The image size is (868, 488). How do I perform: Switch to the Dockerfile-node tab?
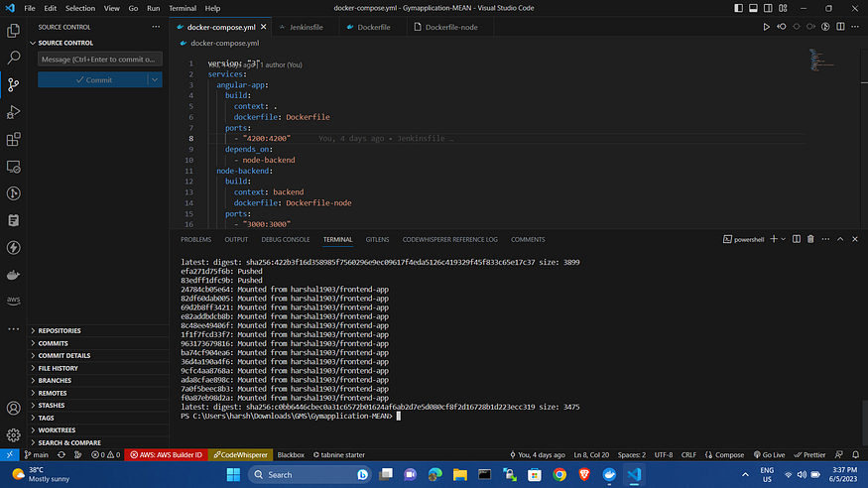[451, 27]
